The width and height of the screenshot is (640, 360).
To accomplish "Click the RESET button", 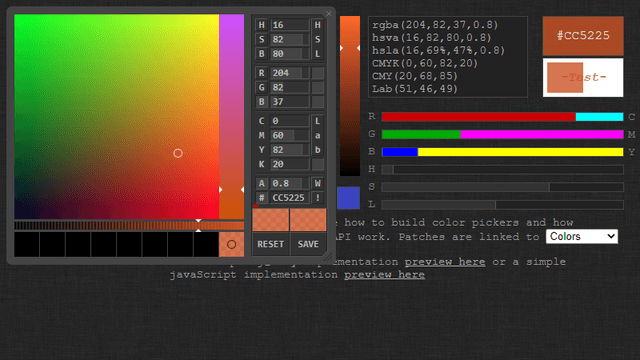I will point(271,244).
